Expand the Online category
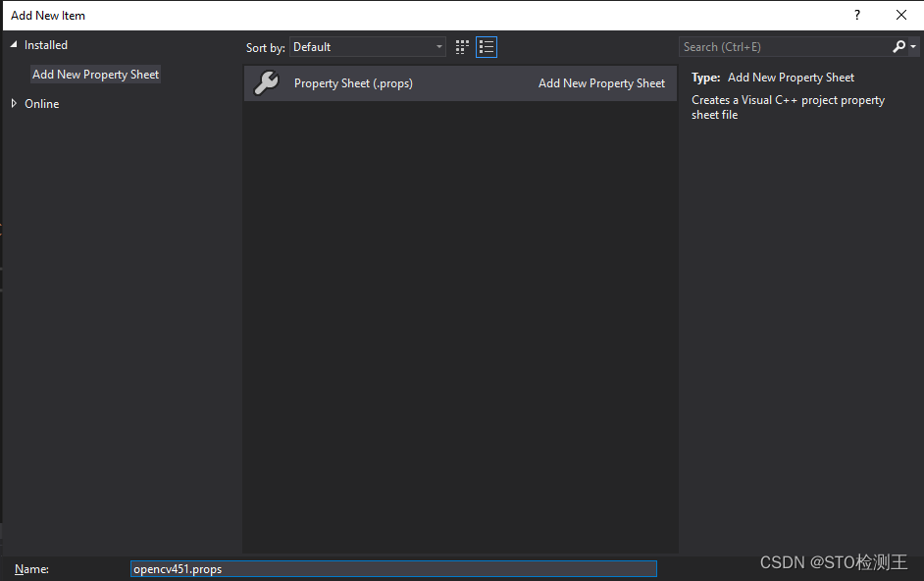Image resolution: width=924 pixels, height=581 pixels. pos(13,103)
